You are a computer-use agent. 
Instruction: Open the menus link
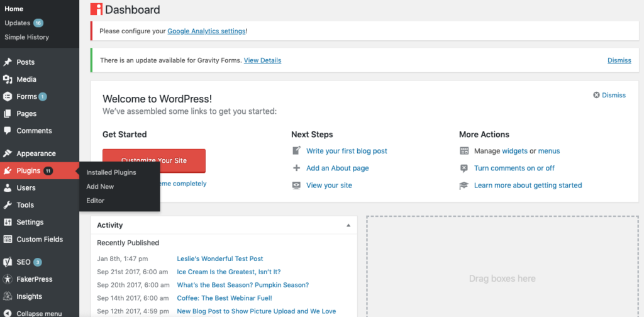(x=549, y=151)
